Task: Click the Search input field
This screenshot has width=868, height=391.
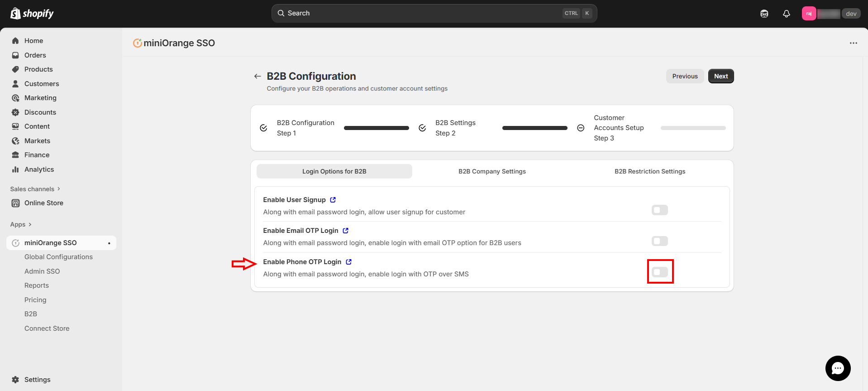Action: pyautogui.click(x=434, y=13)
